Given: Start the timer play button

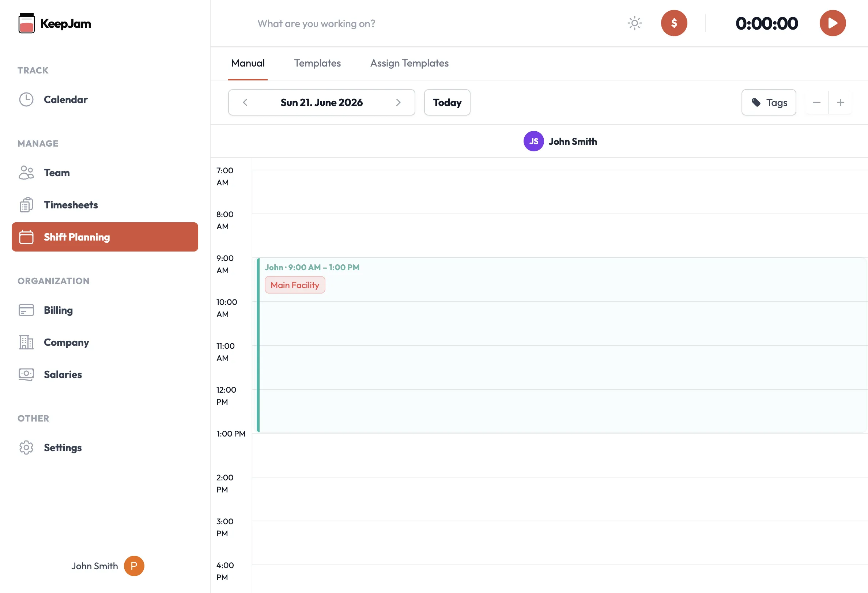Looking at the screenshot, I should tap(833, 23).
